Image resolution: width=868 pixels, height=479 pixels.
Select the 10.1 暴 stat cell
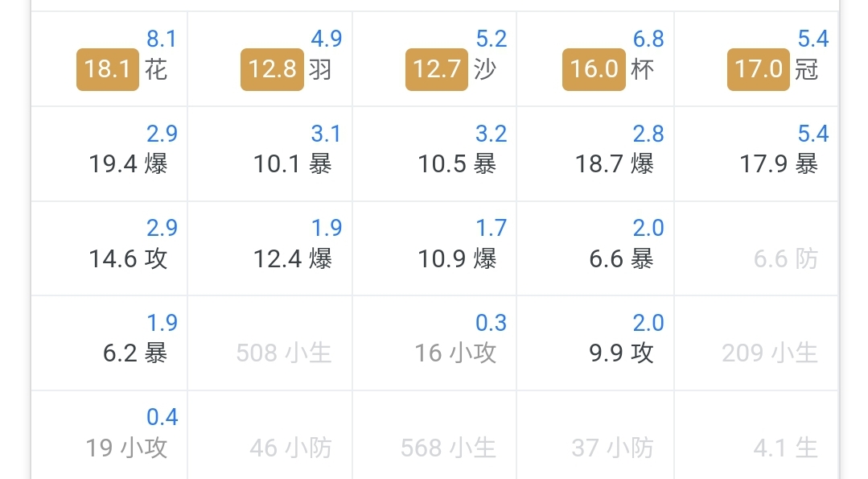tap(270, 154)
